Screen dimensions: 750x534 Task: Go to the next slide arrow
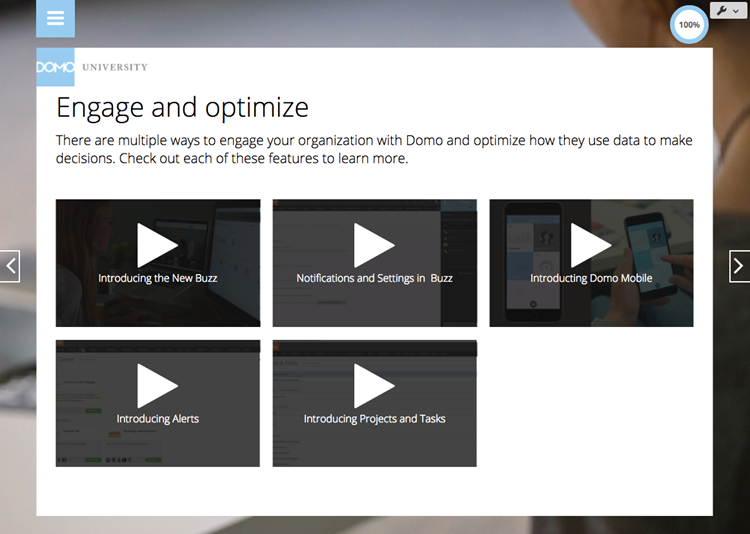click(739, 266)
